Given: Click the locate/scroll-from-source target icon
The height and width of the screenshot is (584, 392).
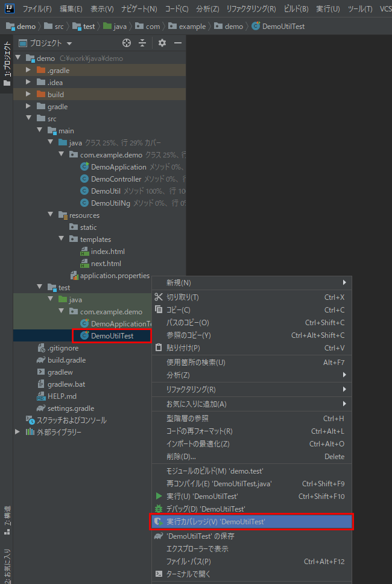Looking at the screenshot, I should (127, 43).
